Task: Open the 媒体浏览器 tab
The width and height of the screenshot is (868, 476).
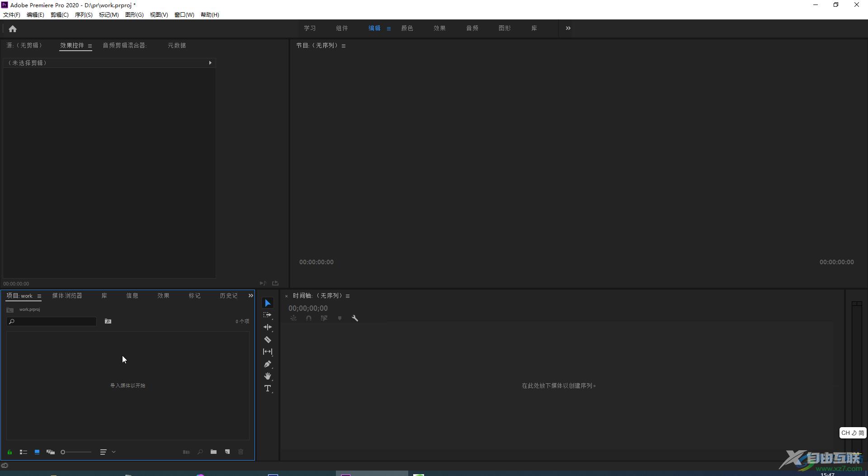Action: pos(67,295)
